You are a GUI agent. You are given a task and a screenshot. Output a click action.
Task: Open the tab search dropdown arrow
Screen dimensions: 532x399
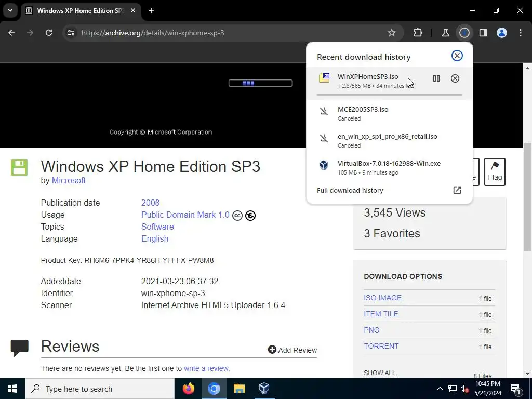[x=10, y=10]
